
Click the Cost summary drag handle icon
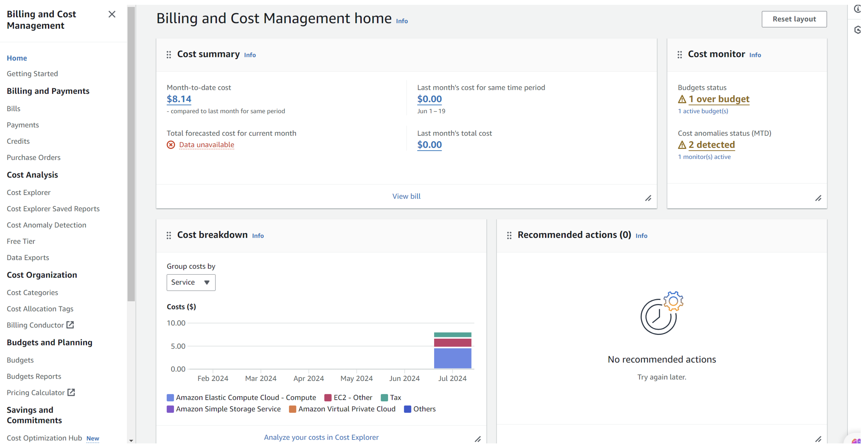pyautogui.click(x=169, y=55)
